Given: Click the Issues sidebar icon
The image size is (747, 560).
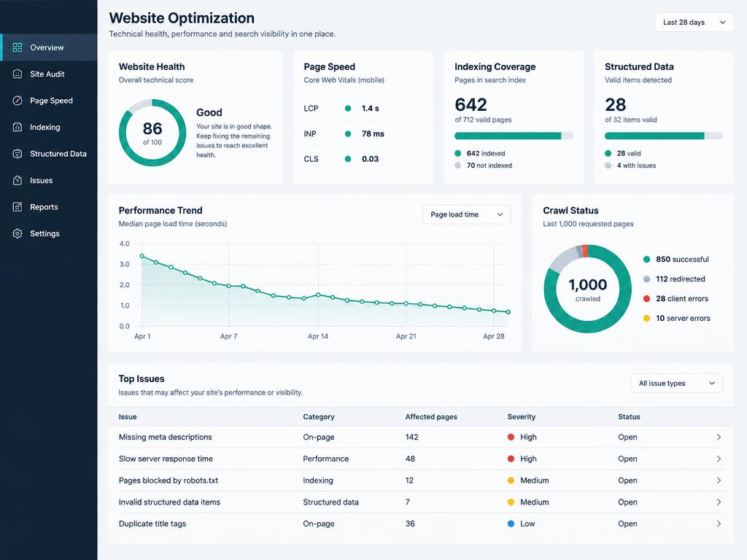Looking at the screenshot, I should (x=18, y=181).
